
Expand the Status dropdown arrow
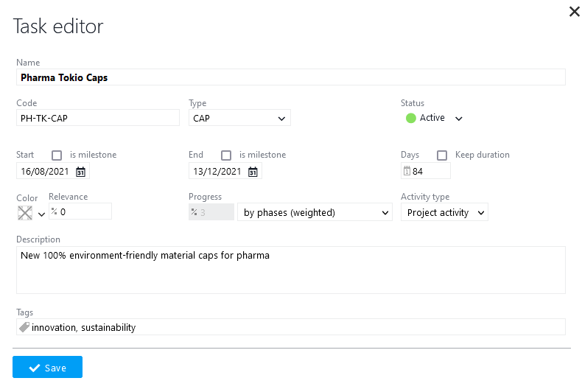click(x=458, y=119)
